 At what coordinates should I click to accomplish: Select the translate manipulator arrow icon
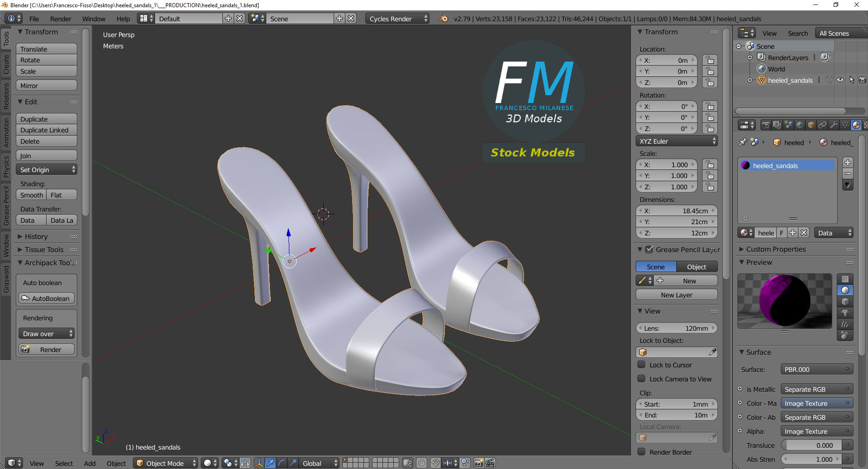[x=270, y=463]
